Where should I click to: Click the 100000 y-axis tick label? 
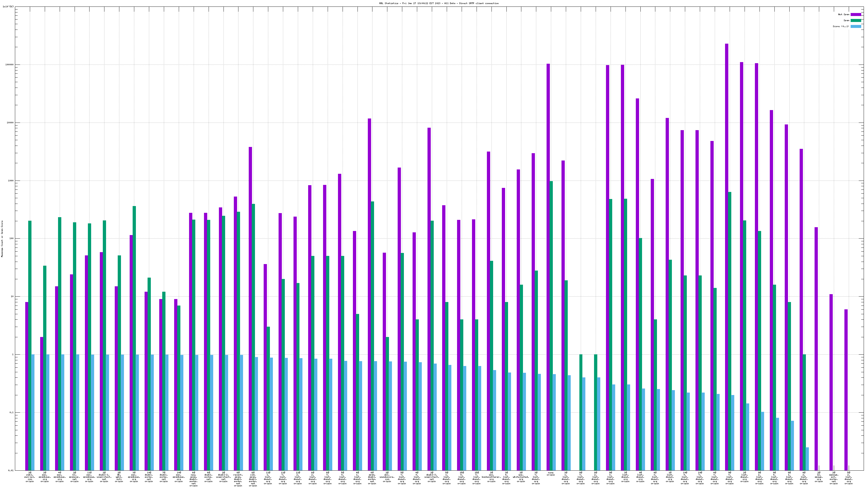[9, 65]
